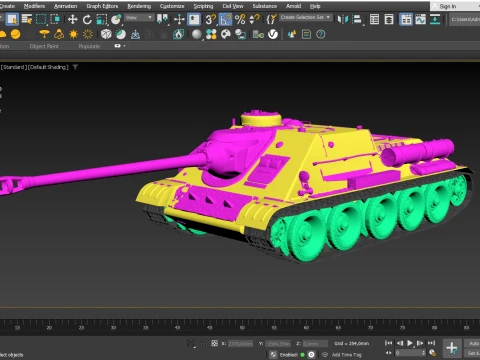Activate the Select and Move tool
This screenshot has height=360, width=480.
(72, 20)
